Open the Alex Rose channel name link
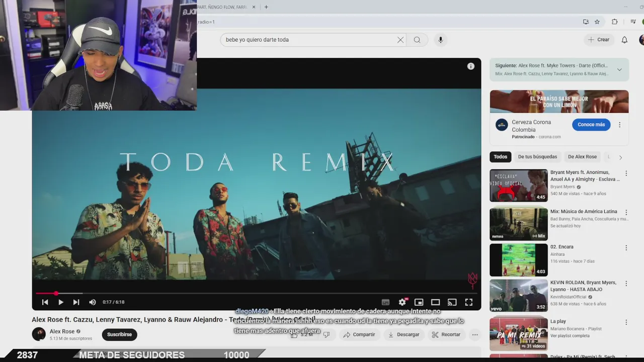This screenshot has height=362, width=644. 62,331
